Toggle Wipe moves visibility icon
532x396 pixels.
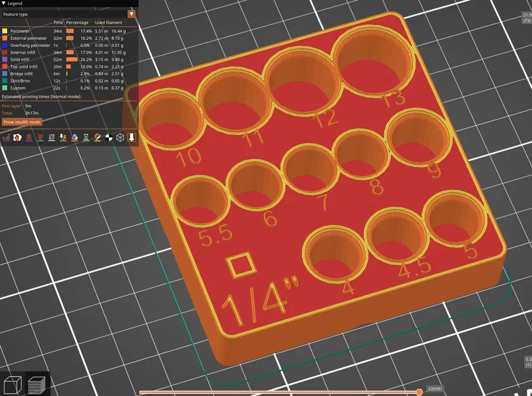[x=17, y=137]
